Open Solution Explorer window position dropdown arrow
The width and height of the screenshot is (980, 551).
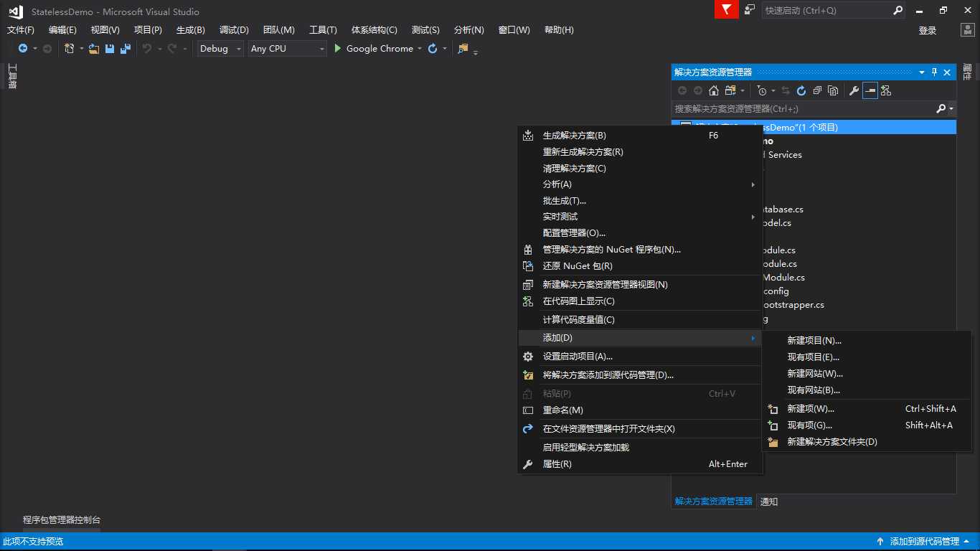pos(922,72)
